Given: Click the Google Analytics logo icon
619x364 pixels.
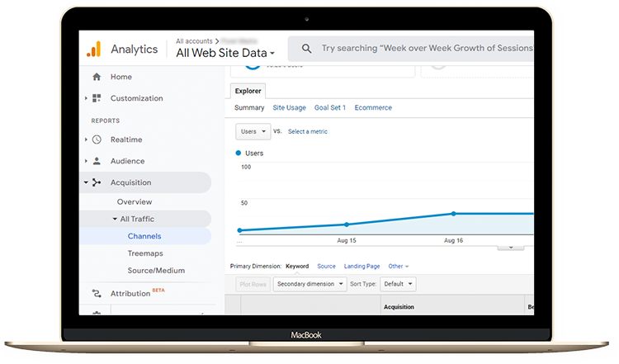Looking at the screenshot, I should [x=94, y=49].
